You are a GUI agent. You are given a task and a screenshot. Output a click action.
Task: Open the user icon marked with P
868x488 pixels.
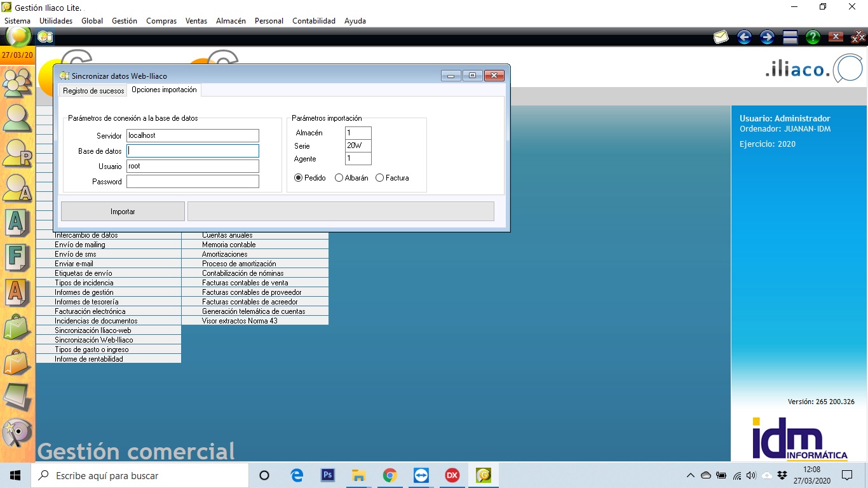(x=17, y=152)
